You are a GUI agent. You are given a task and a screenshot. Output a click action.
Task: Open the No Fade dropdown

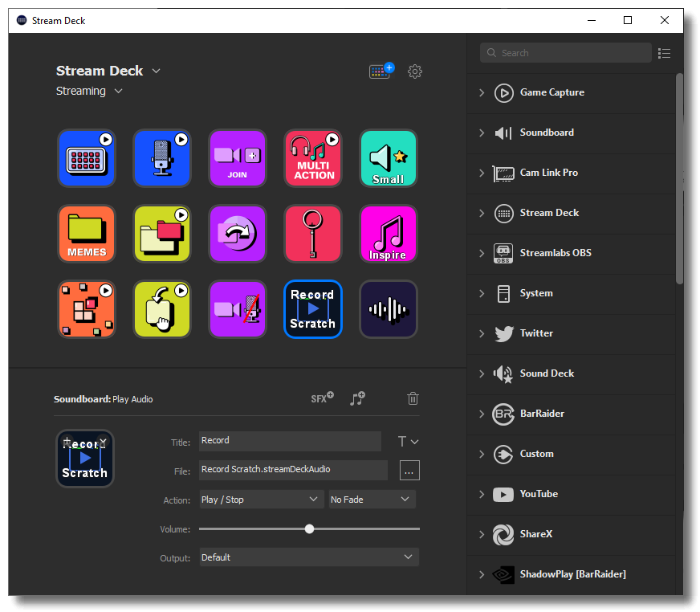point(372,500)
